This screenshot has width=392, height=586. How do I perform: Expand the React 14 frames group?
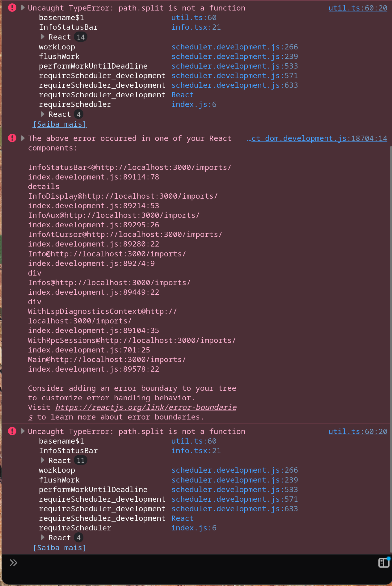[43, 37]
